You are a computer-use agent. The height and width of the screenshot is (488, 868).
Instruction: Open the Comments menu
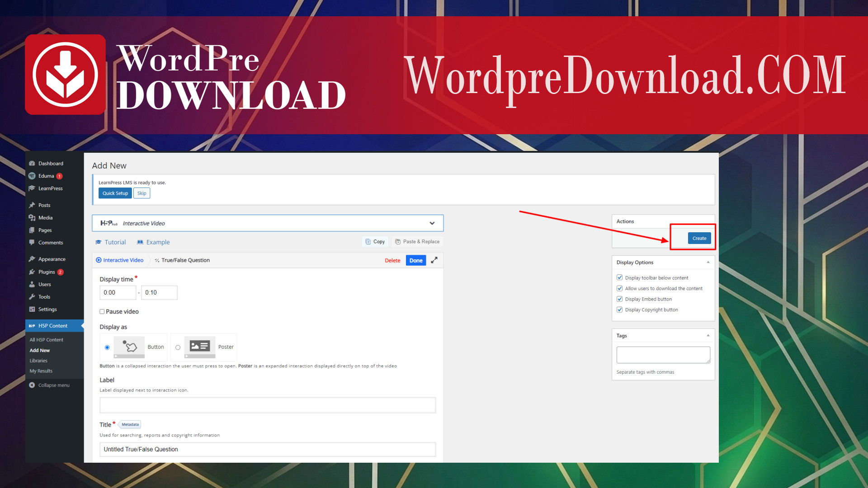tap(51, 243)
